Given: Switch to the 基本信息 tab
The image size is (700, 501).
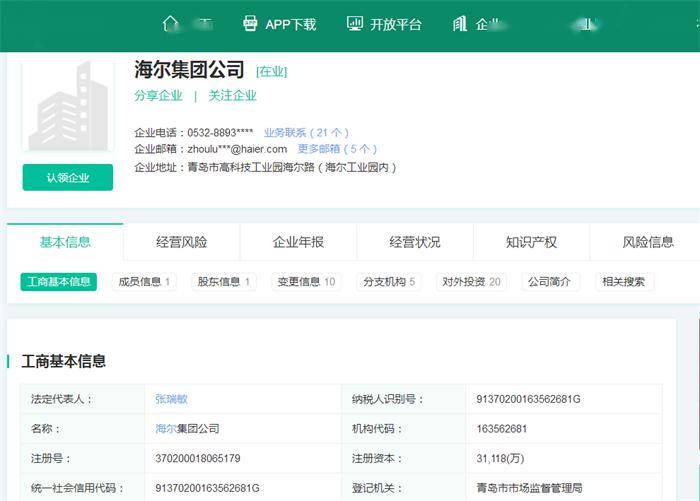Looking at the screenshot, I should [x=65, y=242].
